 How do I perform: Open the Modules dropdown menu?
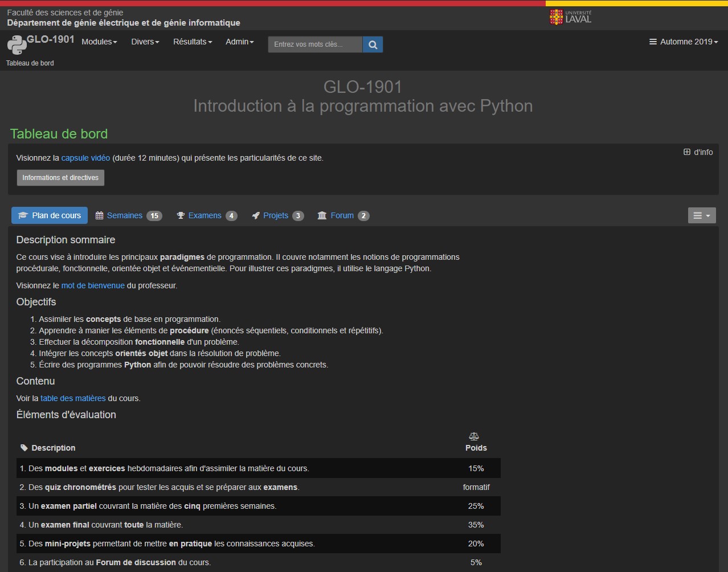click(x=99, y=42)
